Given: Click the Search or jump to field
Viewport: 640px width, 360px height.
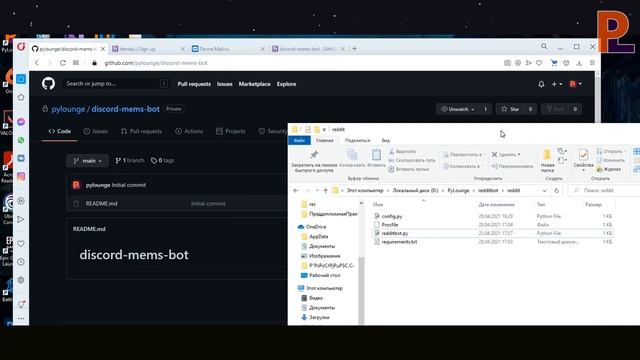Looking at the screenshot, I should pos(117,84).
